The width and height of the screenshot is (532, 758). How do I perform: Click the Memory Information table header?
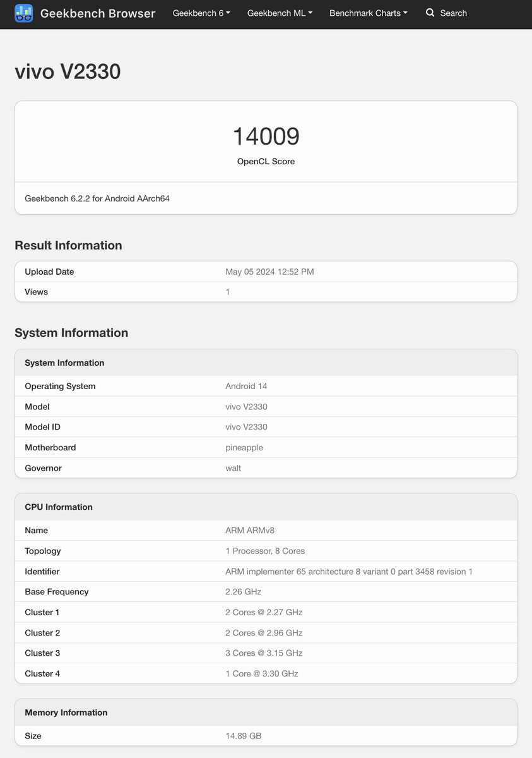(x=266, y=713)
